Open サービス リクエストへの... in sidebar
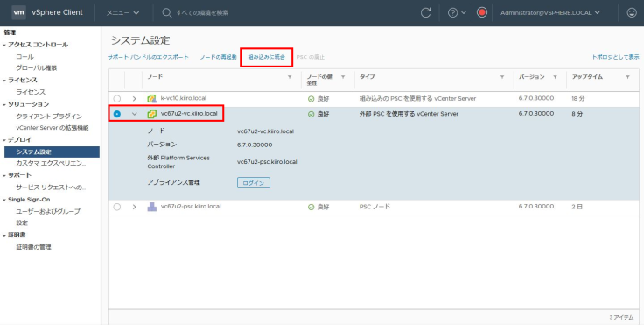Image resolution: width=644 pixels, height=325 pixels. point(51,187)
